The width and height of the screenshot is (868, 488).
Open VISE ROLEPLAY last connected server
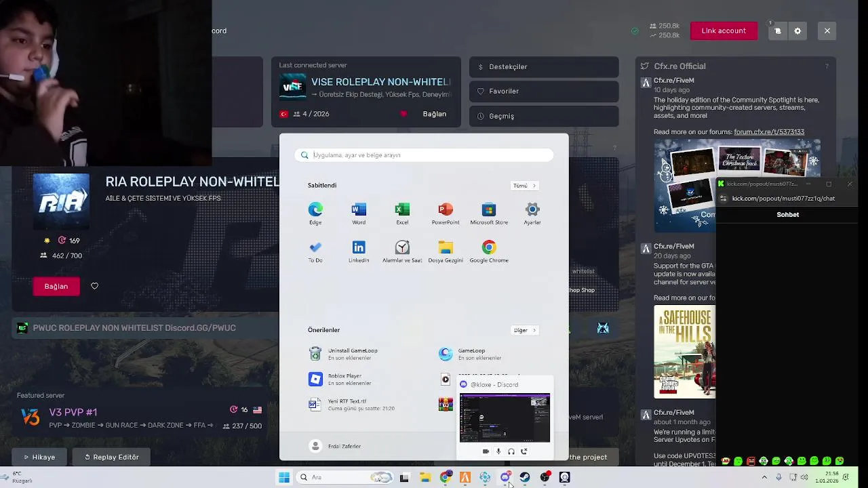(x=366, y=91)
